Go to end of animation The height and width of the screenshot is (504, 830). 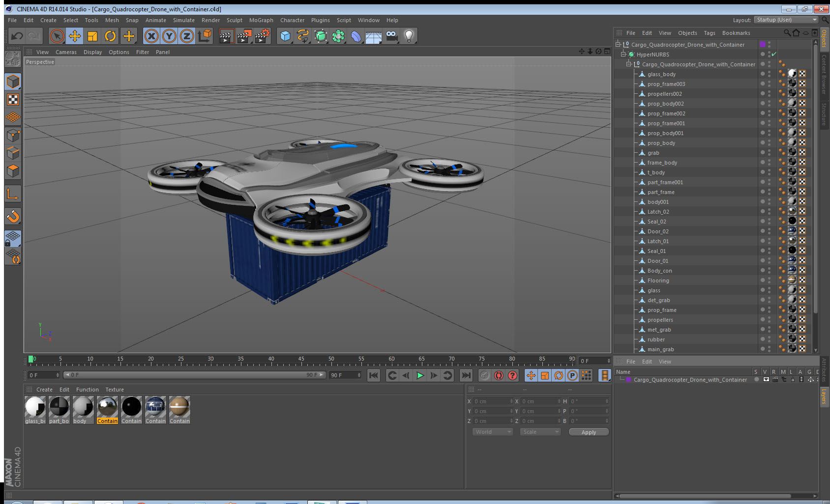(x=466, y=375)
